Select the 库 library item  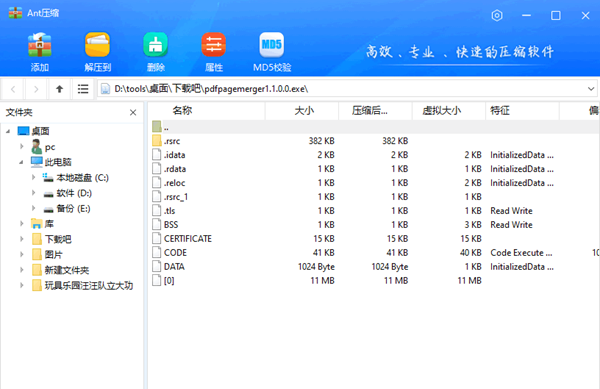click(42, 224)
